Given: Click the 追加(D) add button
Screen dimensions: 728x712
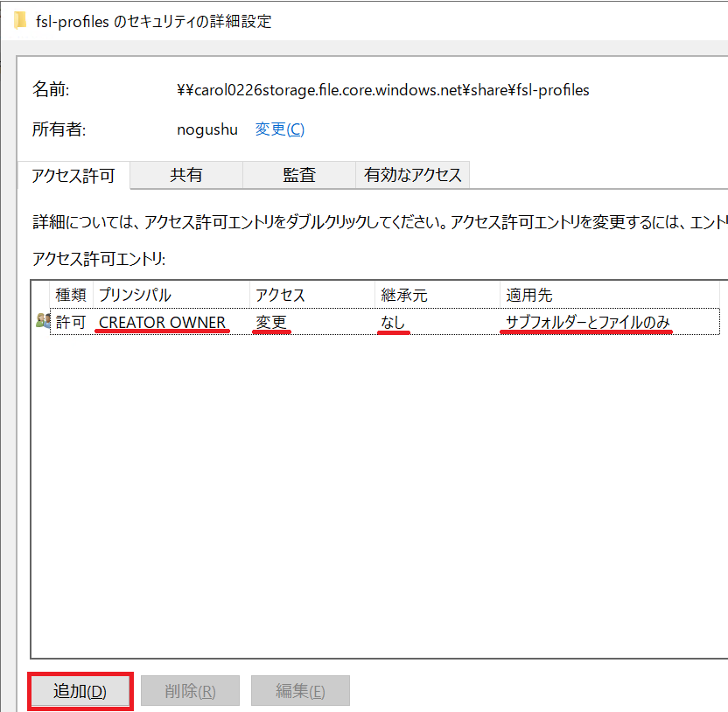Looking at the screenshot, I should point(80,691).
